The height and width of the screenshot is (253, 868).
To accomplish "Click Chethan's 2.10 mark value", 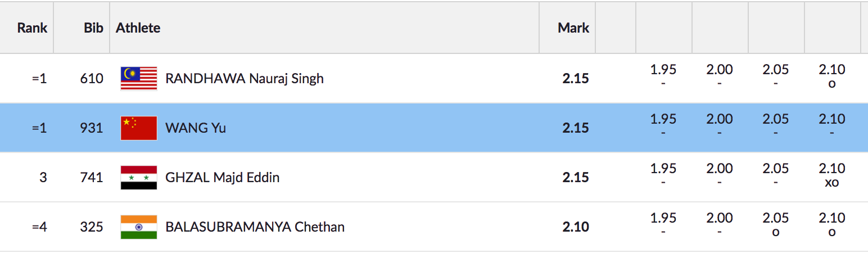I will pyautogui.click(x=575, y=227).
